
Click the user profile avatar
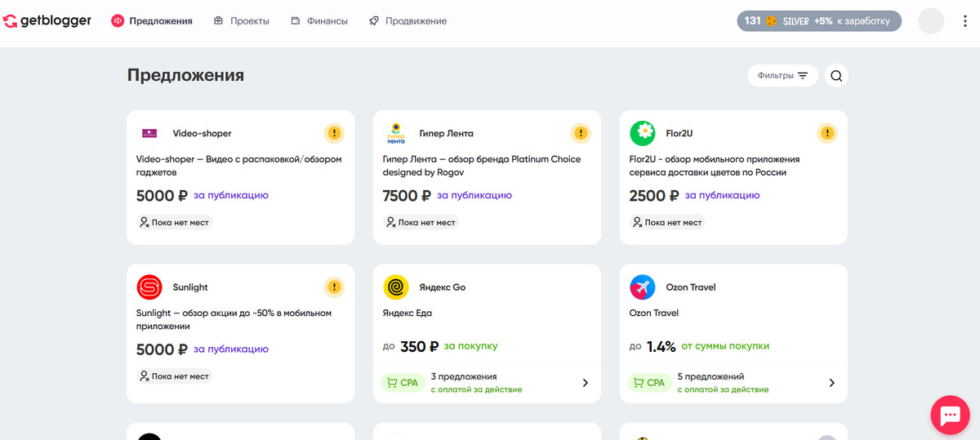point(931,20)
